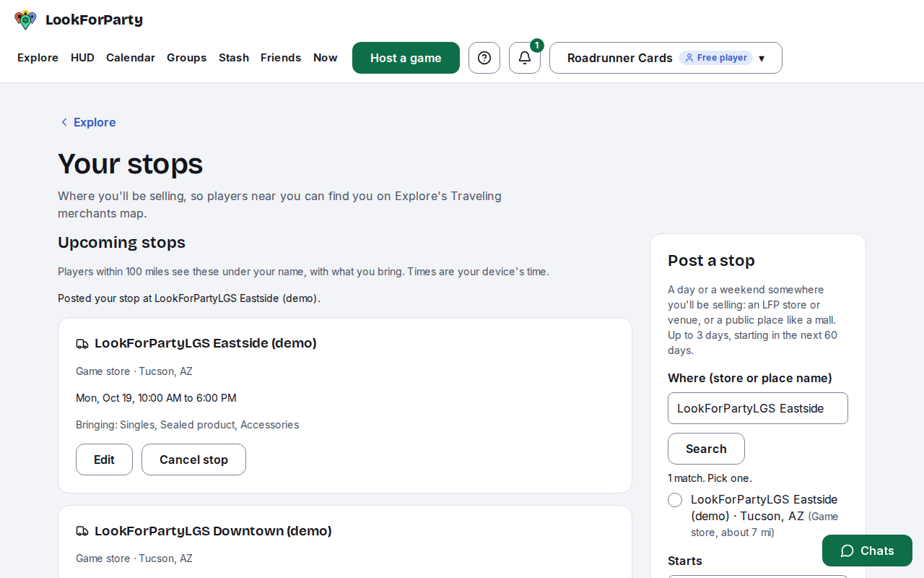This screenshot has height=578, width=924.
Task: Follow the Explore breadcrumb link
Action: pyautogui.click(x=95, y=122)
